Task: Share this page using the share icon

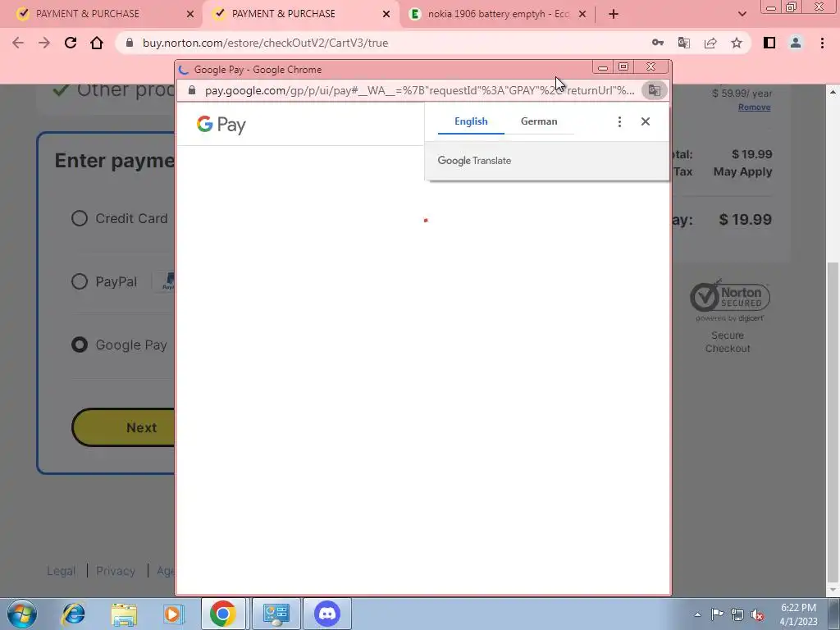Action: click(x=710, y=43)
